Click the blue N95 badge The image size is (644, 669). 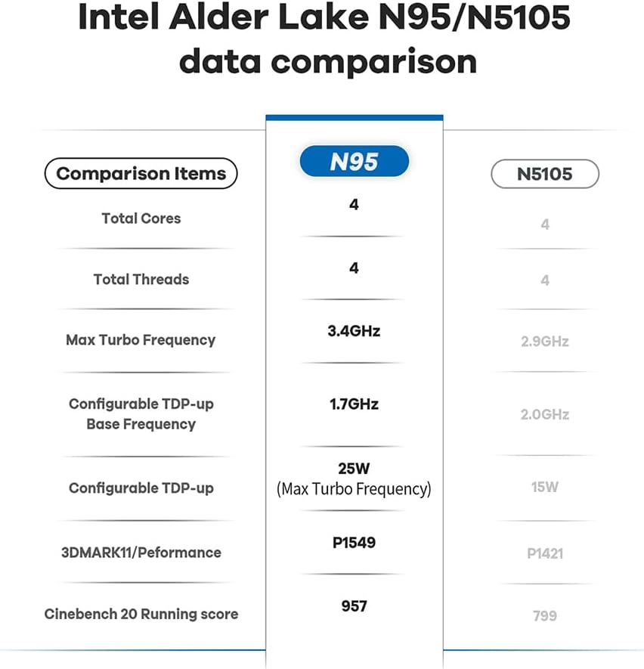coord(354,162)
